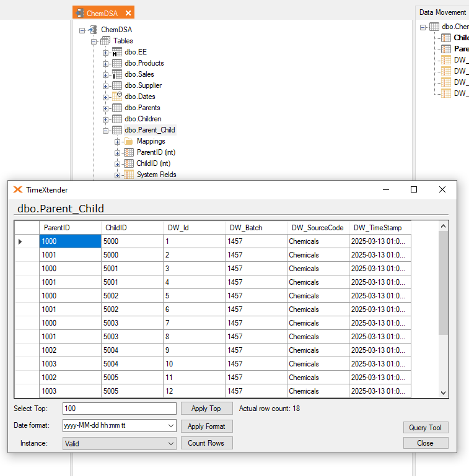
Task: Click the dbo.EE table icon
Action: click(117, 52)
